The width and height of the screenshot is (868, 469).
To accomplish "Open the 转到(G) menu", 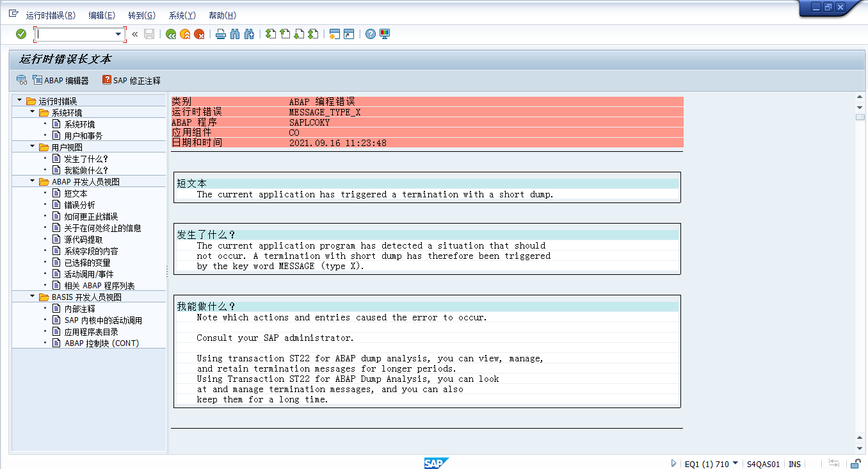I will (140, 15).
